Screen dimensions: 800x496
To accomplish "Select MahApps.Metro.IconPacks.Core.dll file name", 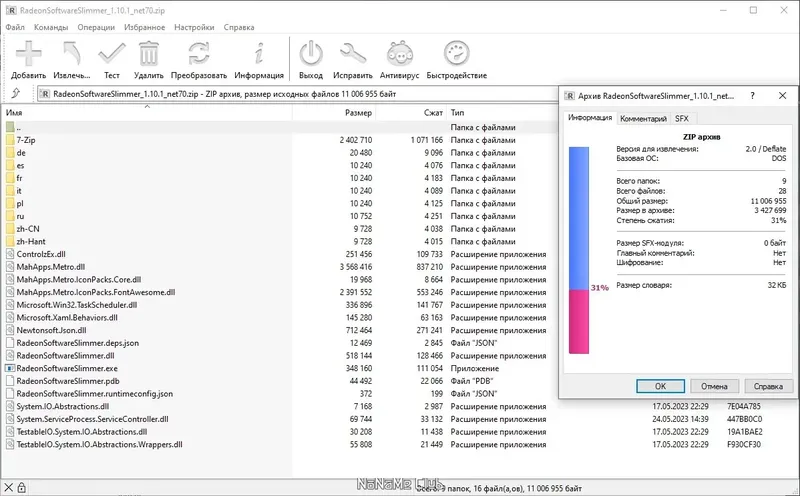I will (x=79, y=280).
